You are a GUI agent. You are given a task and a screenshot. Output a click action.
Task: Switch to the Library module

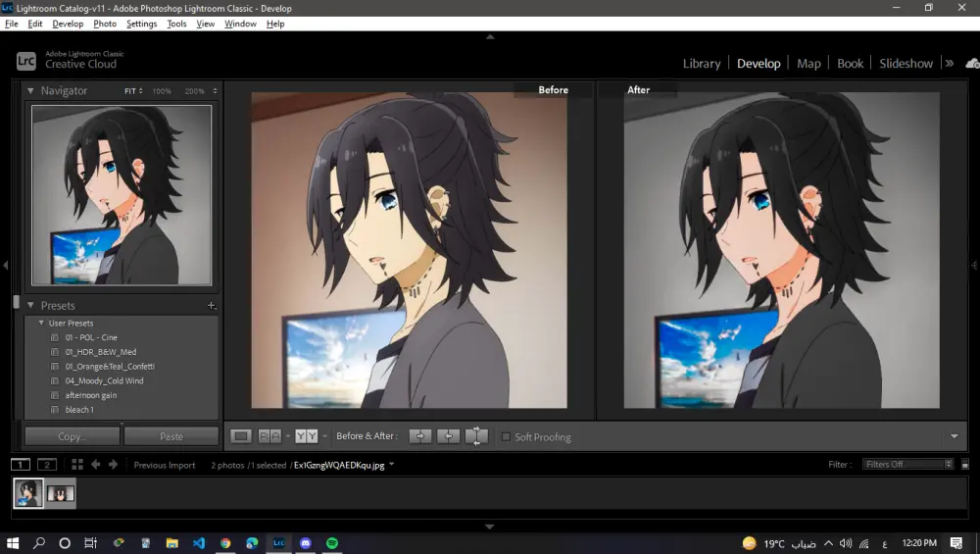coord(702,64)
